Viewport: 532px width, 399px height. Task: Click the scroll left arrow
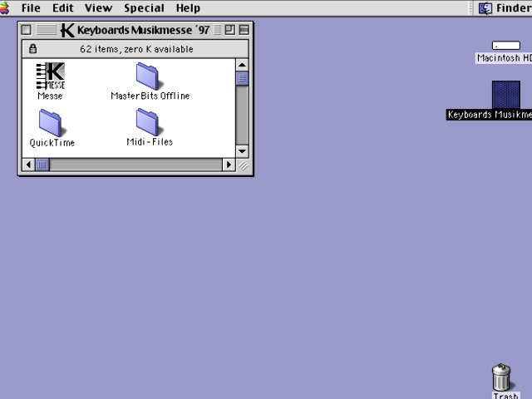[28, 165]
